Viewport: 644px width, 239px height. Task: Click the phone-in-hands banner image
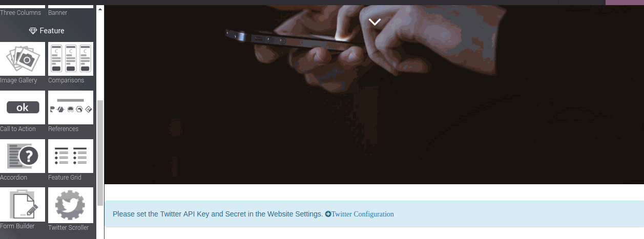pos(374,95)
